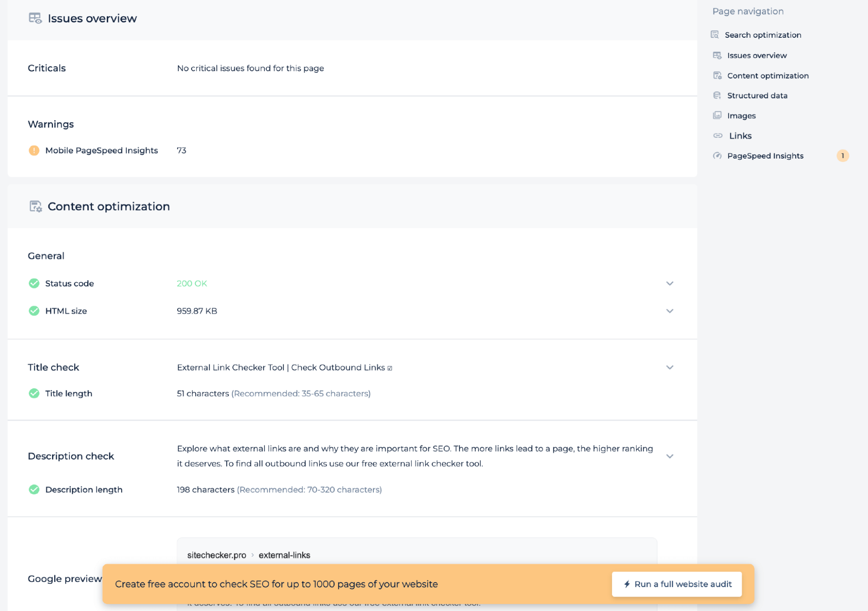Click the orange badge showing 1 issue
This screenshot has width=868, height=611.
click(x=842, y=155)
